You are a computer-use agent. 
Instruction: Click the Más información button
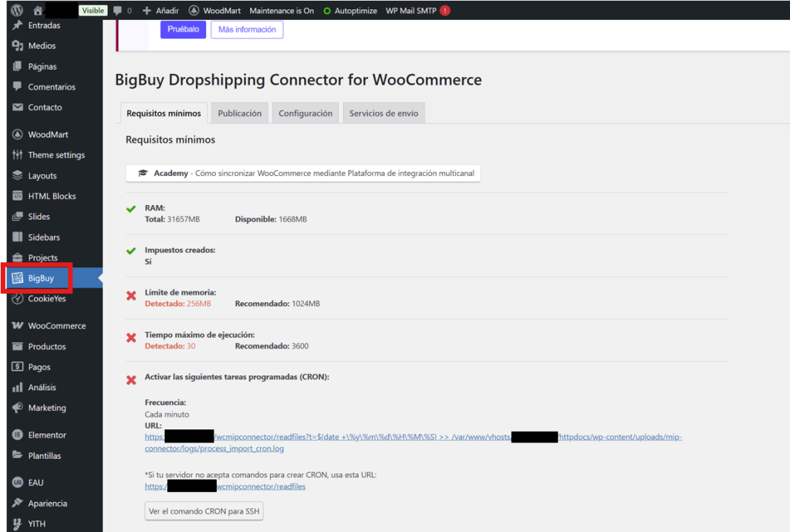click(x=247, y=29)
